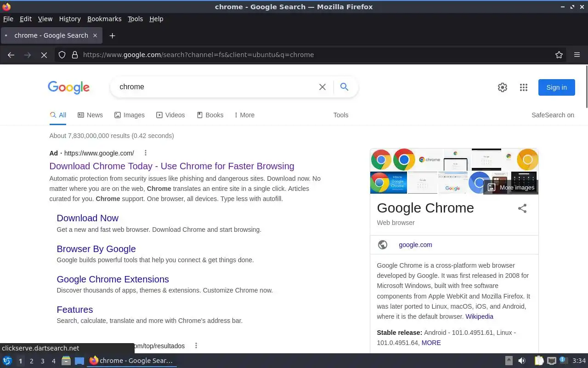
Task: Open options menu beside the ad URL
Action: point(146,153)
